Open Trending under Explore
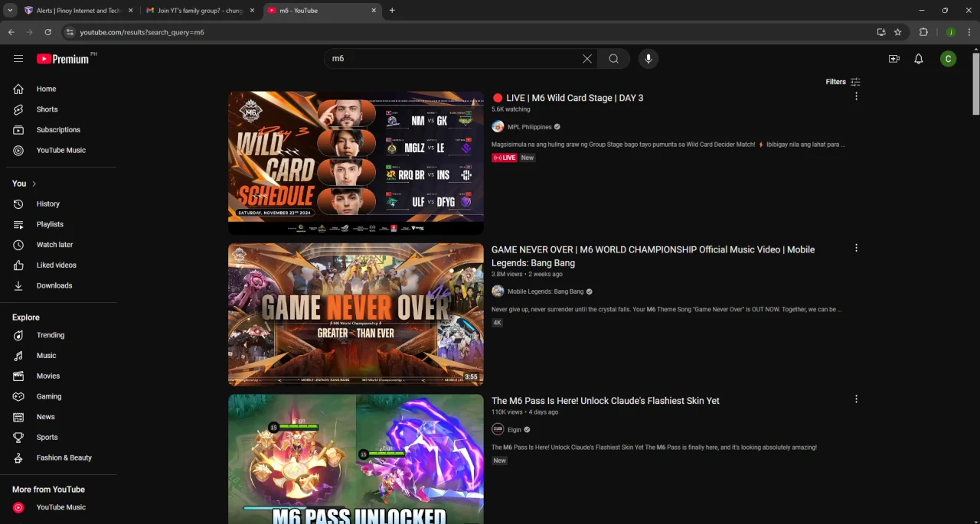The height and width of the screenshot is (524, 980). [x=61, y=335]
